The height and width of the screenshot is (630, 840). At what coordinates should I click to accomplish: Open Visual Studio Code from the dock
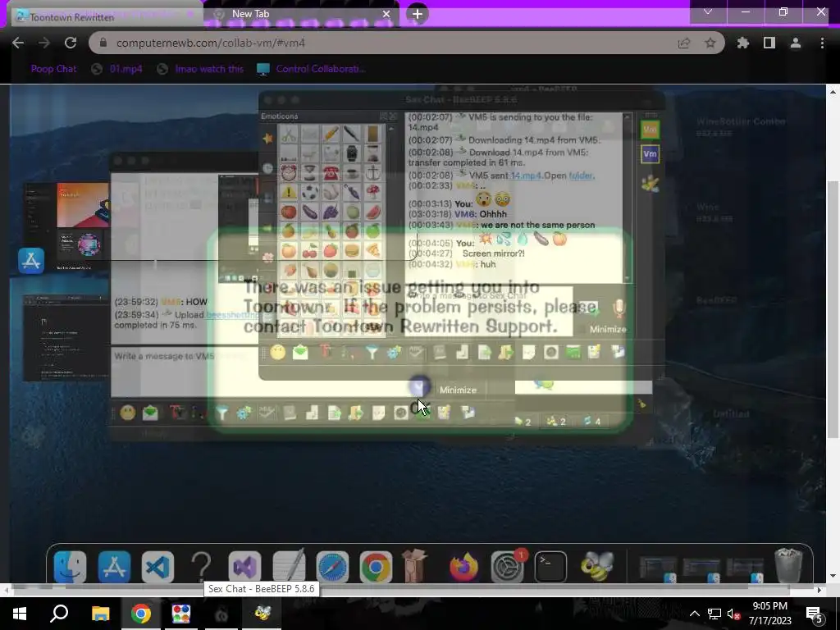click(157, 566)
